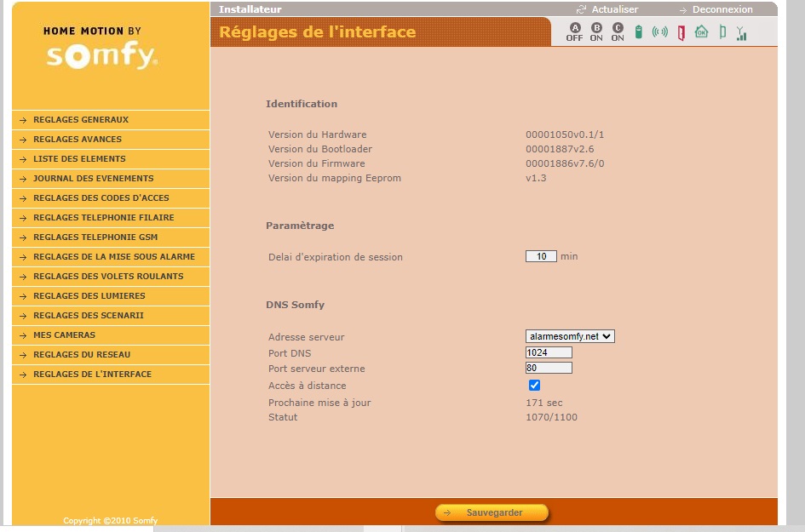Click the Actualiser refresh icon
This screenshot has width=805, height=532.
[581, 9]
